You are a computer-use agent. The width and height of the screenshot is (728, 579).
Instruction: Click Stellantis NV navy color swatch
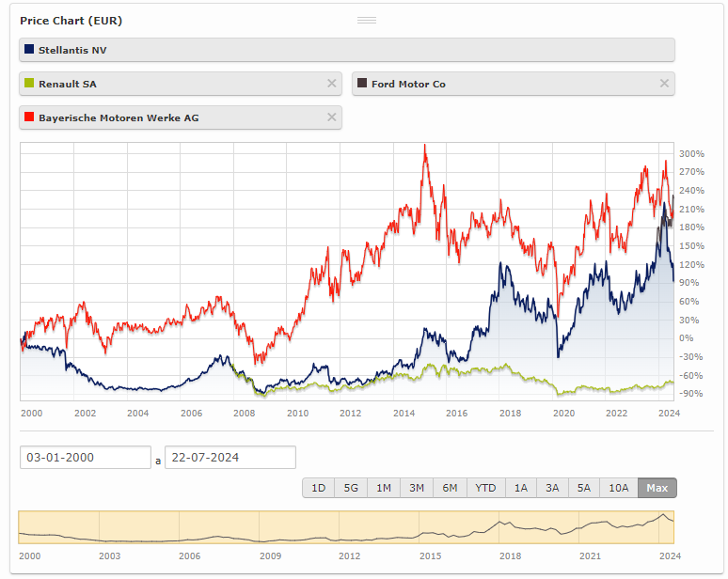point(29,49)
